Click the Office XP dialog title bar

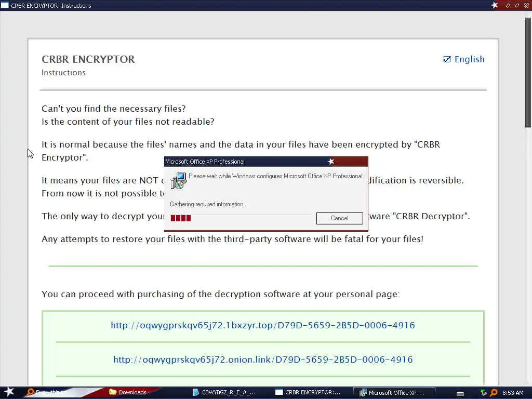click(266, 162)
